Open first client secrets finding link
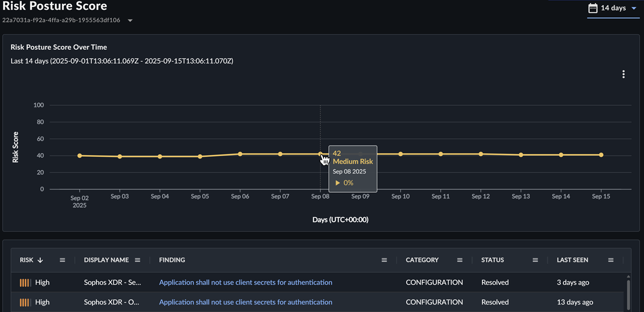644x312 pixels. (x=245, y=282)
